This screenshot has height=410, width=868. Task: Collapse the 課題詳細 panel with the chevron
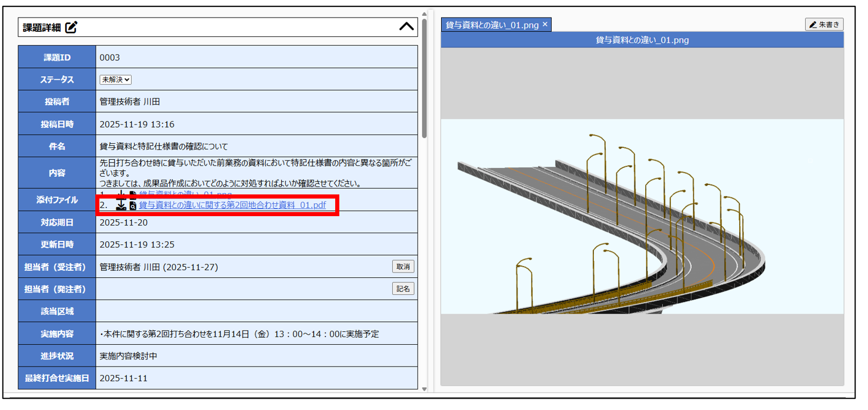pos(406,27)
